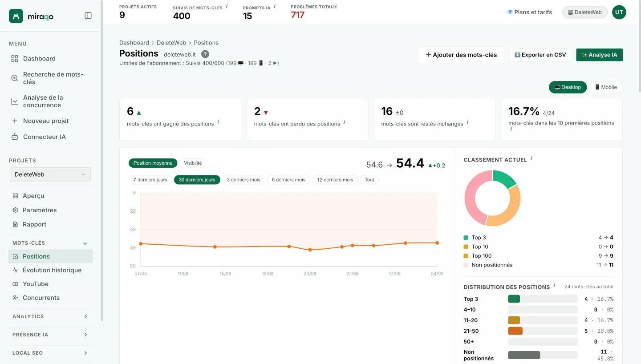
Task: Open Évolution historique in sidebar
Action: point(50,270)
